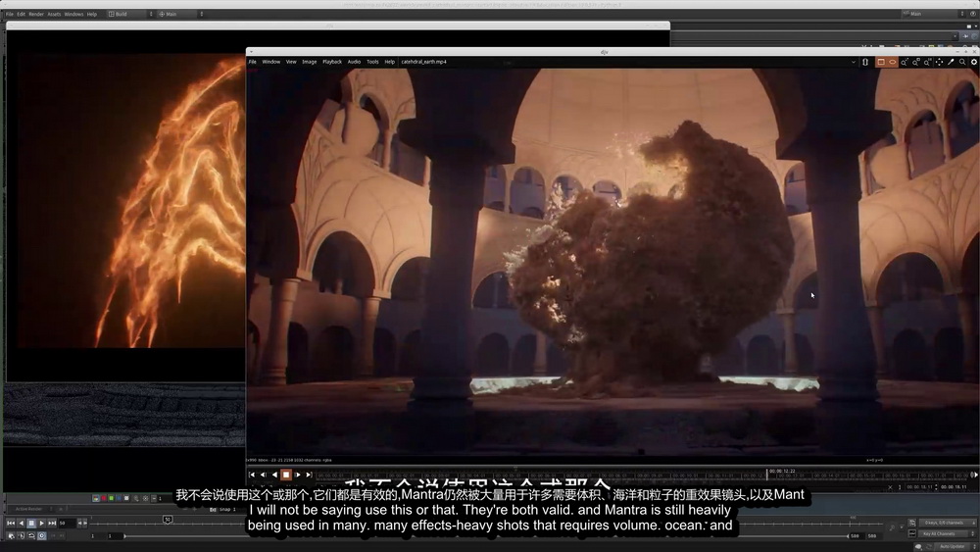Click frame 50 marker on Houdini timeline
Screen dimensions: 980x552
point(168,520)
